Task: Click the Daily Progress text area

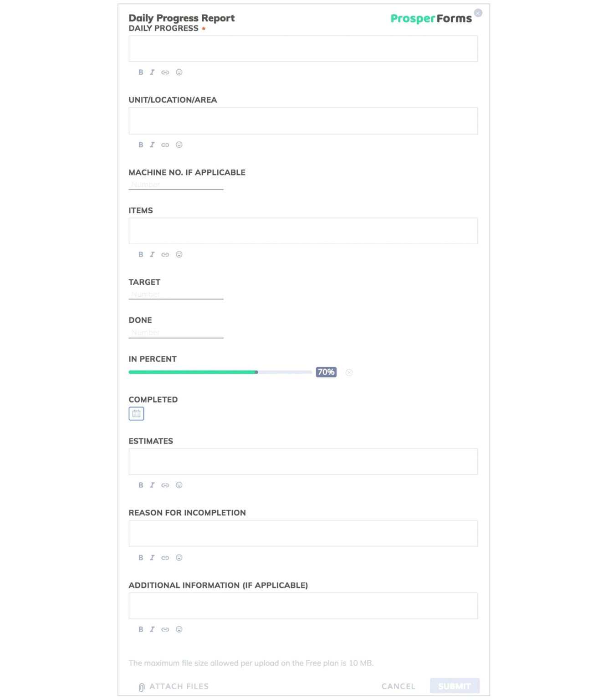Action: [x=303, y=48]
